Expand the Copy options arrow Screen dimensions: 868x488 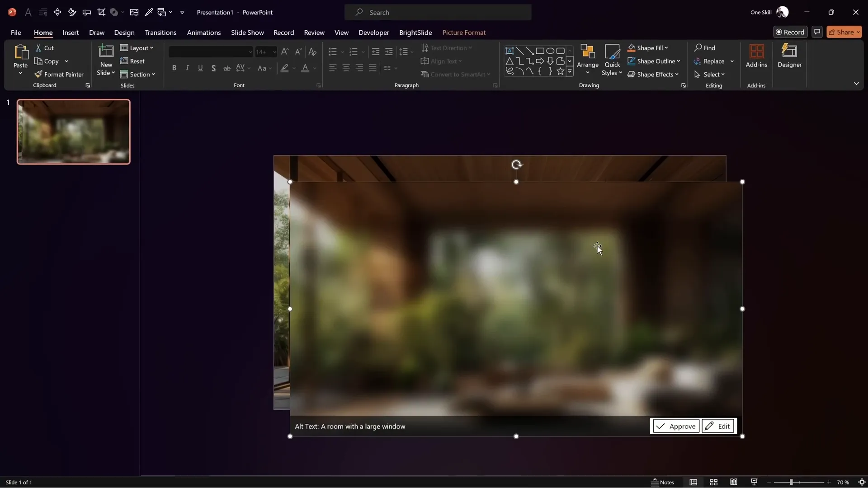point(66,61)
